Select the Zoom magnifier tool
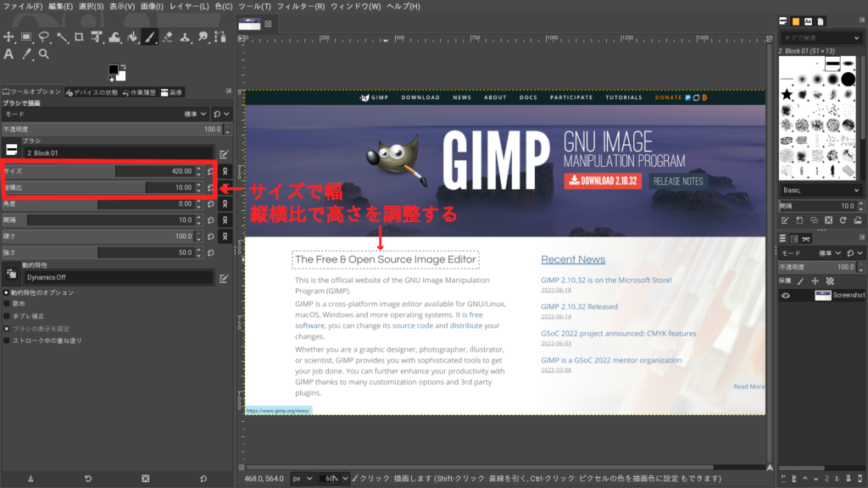Viewport: 868px width, 488px height. (44, 54)
